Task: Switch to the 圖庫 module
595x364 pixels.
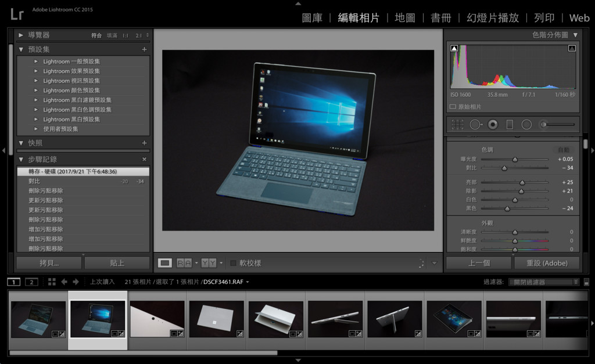Action: click(x=312, y=18)
